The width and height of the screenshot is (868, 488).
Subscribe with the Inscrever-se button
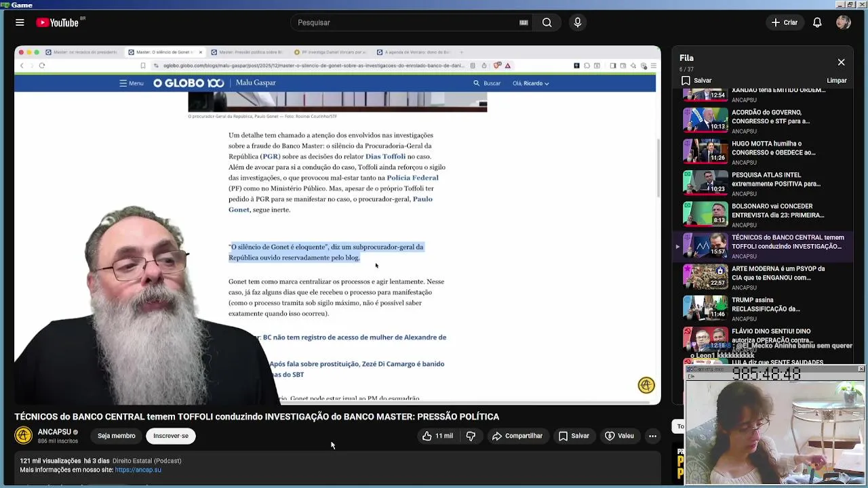tap(171, 436)
